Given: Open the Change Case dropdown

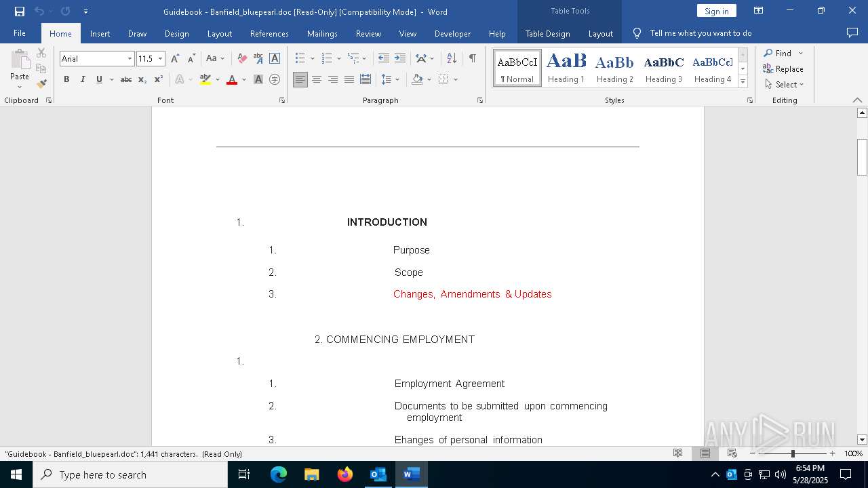Looking at the screenshot, I should click(x=215, y=59).
